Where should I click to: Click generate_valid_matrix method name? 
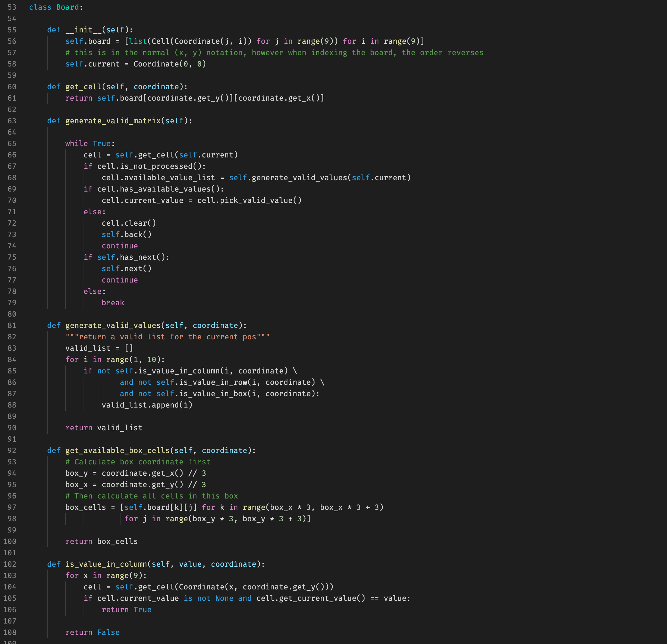click(113, 121)
